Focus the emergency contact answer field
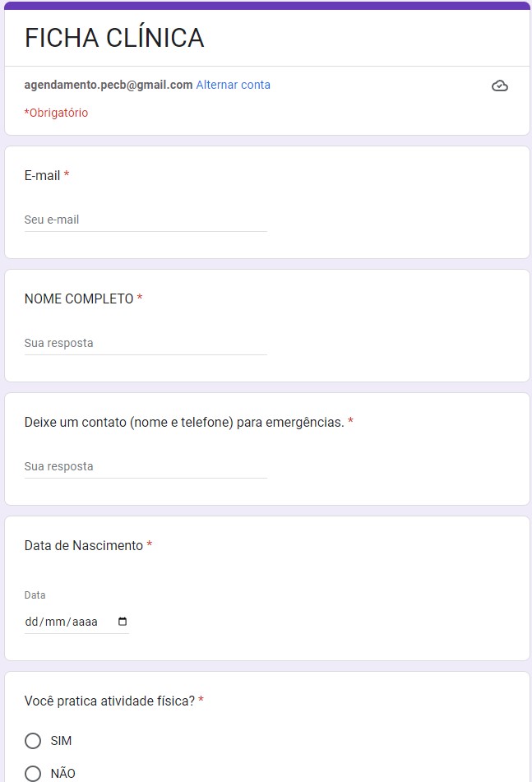 (x=146, y=467)
